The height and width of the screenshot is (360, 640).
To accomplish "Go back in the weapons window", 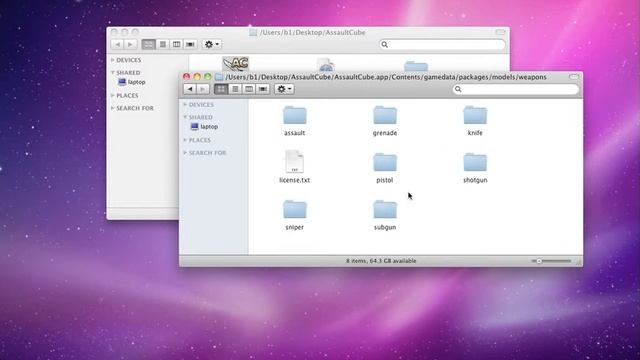I will point(190,89).
